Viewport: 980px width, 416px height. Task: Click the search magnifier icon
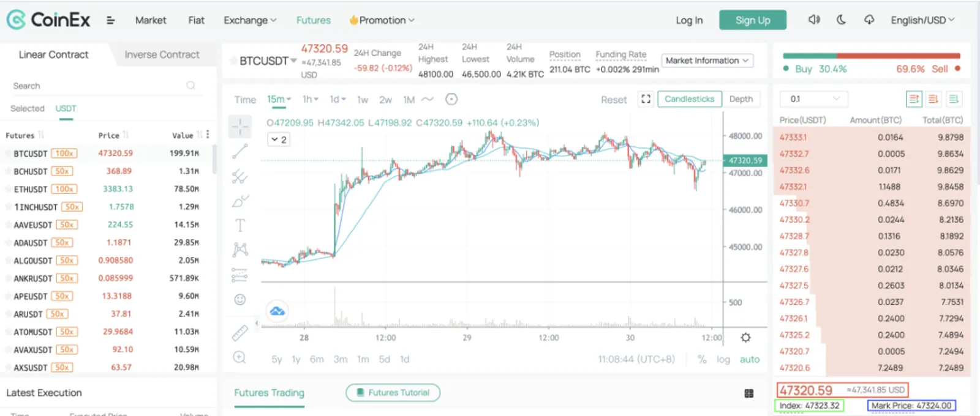(191, 86)
